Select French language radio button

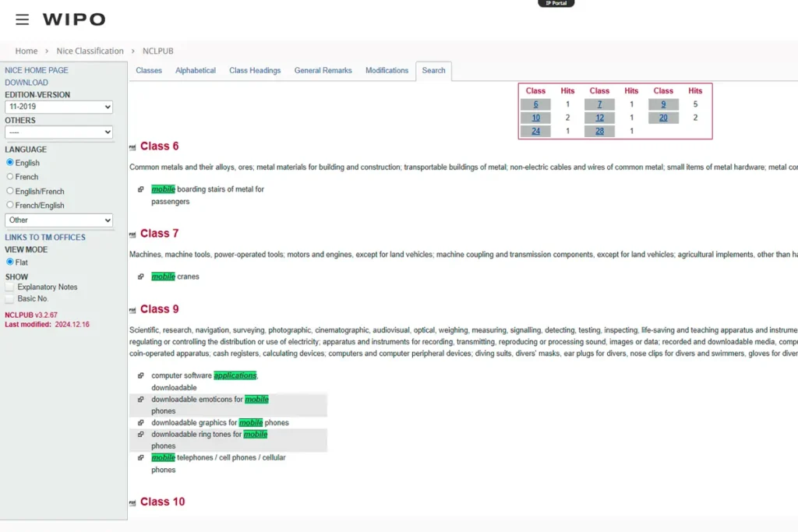click(9, 177)
